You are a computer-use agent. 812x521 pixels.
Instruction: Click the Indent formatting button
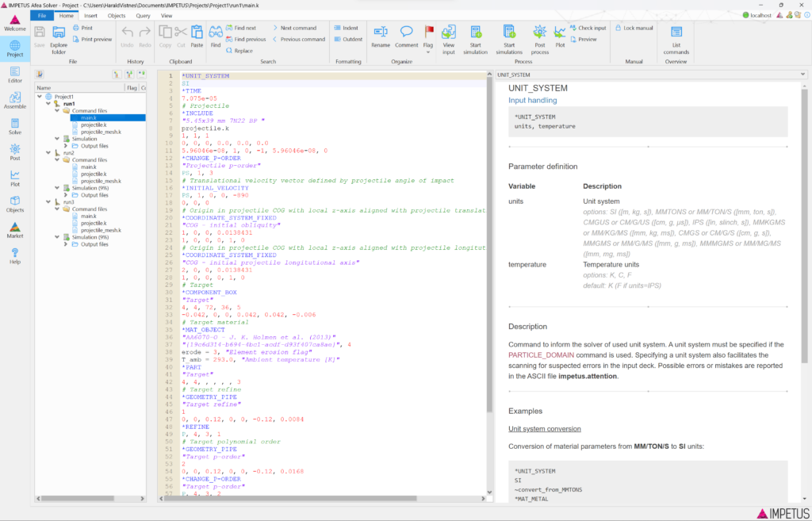pos(346,28)
